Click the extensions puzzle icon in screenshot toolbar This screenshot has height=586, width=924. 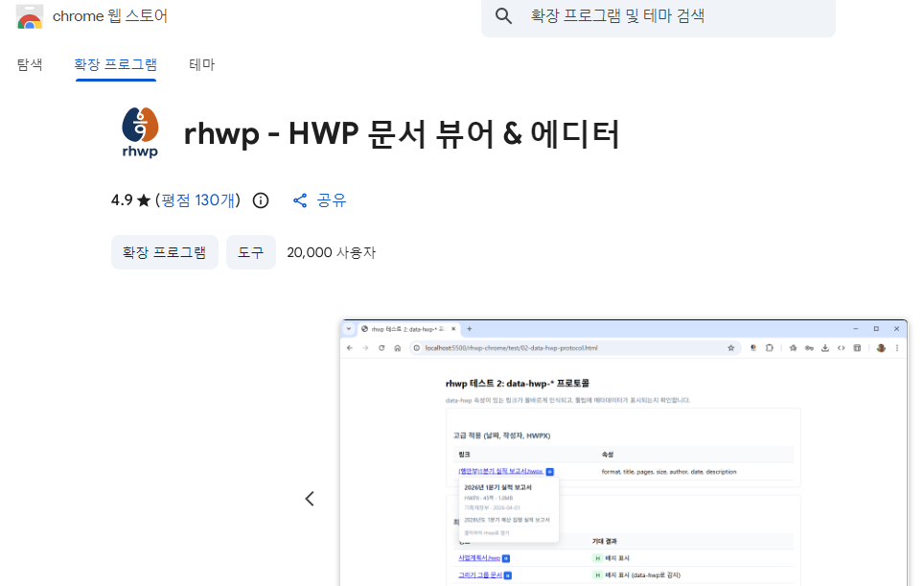click(770, 348)
